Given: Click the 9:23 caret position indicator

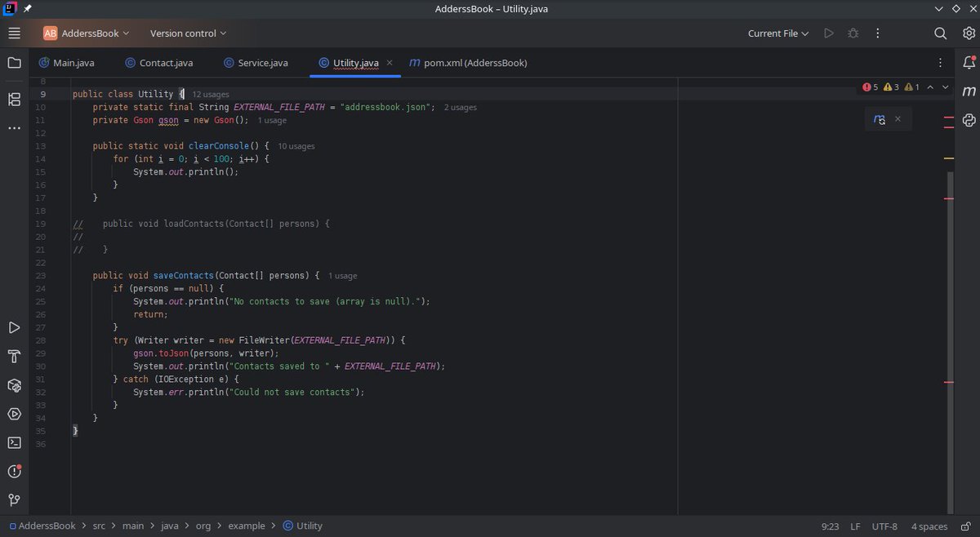Looking at the screenshot, I should [831, 526].
